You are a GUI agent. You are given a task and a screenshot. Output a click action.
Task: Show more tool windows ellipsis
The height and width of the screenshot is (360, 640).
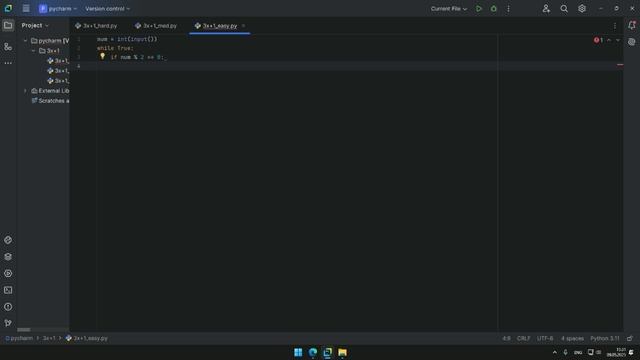(8, 63)
